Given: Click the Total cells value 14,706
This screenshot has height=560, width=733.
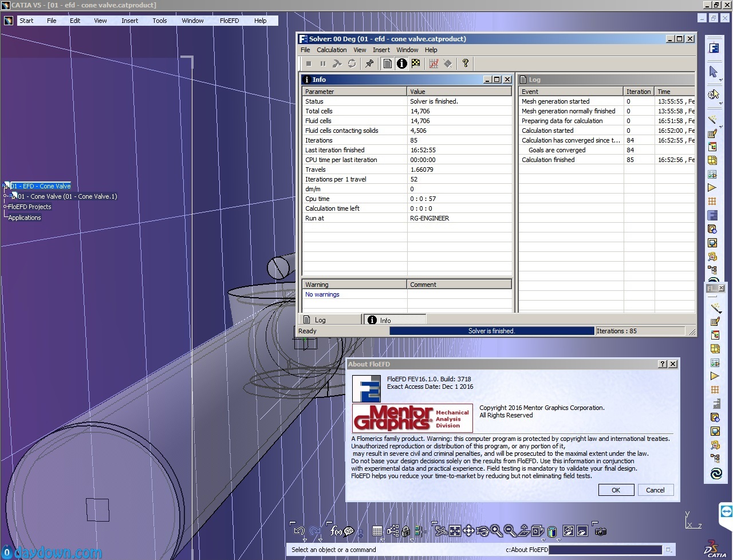Looking at the screenshot, I should click(x=420, y=111).
